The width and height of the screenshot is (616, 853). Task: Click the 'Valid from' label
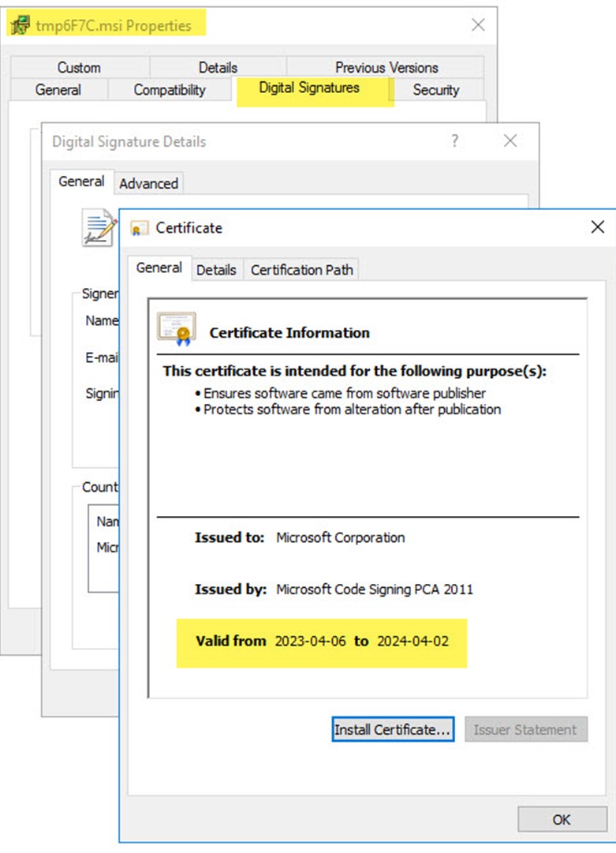click(231, 641)
